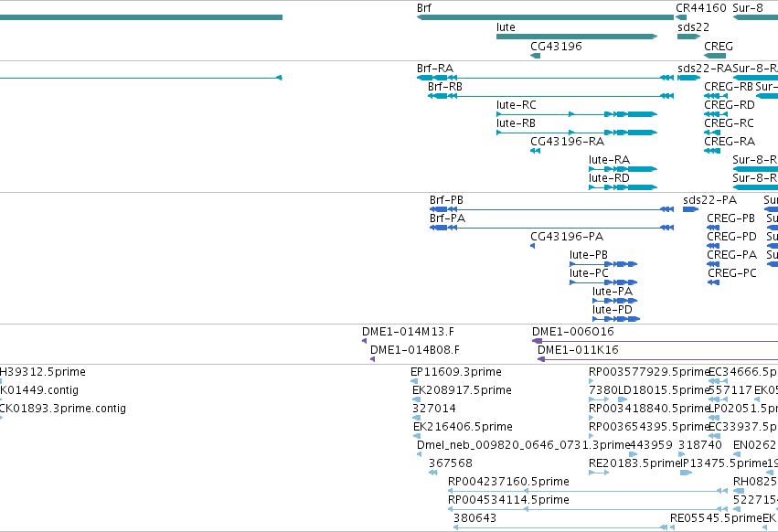Click the Brf-PA protein label
This screenshot has height=532, width=778.
tap(447, 218)
